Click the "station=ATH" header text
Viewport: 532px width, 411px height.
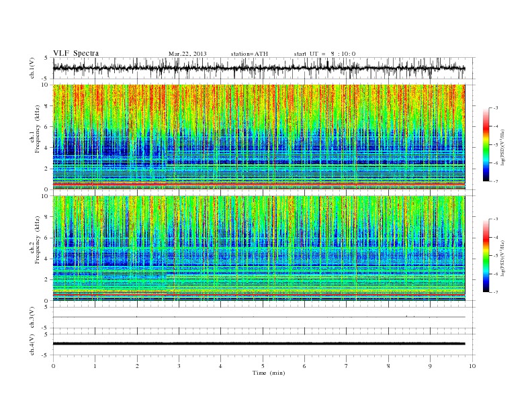point(249,54)
